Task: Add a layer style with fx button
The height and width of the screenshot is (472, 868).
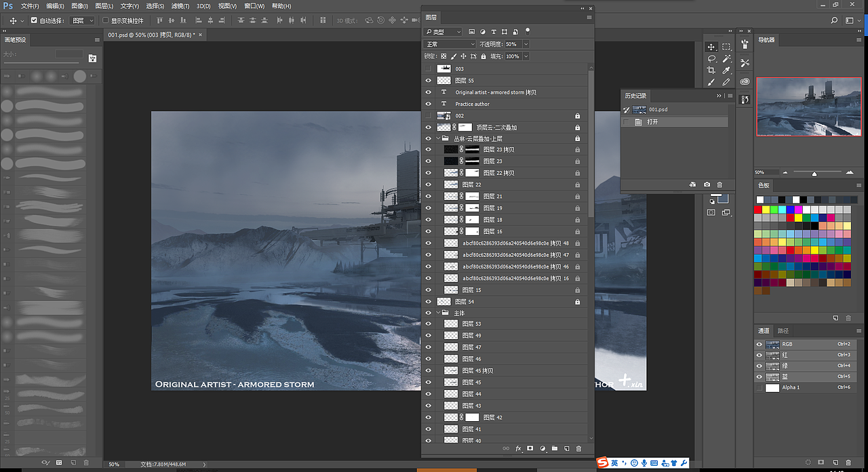Action: tap(518, 448)
